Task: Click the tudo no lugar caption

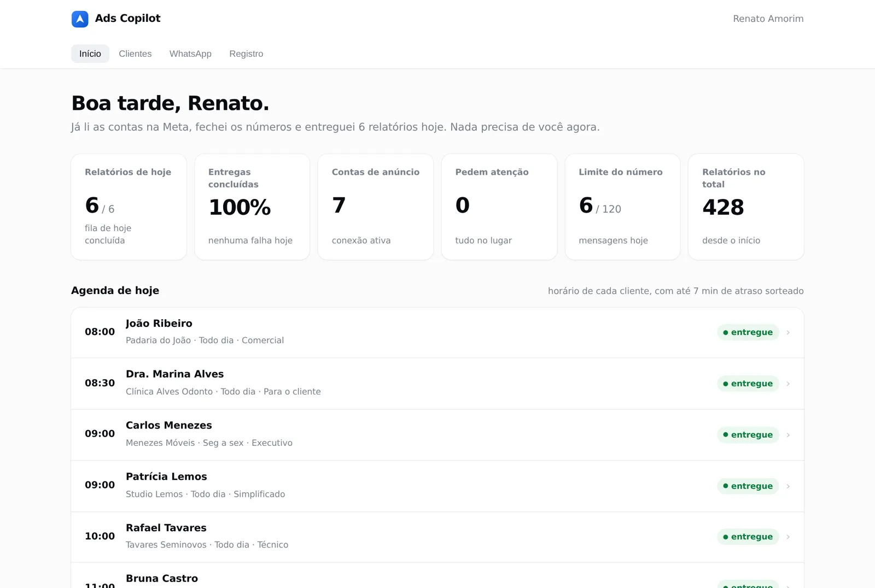Action: click(x=483, y=240)
